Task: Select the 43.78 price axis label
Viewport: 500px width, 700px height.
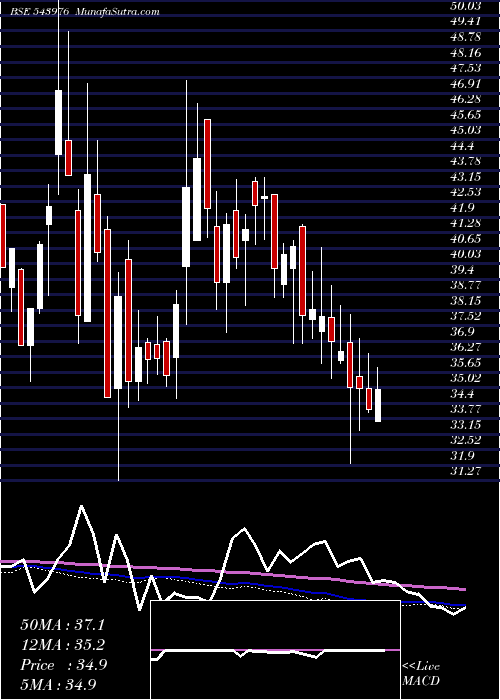Action: pos(465,161)
